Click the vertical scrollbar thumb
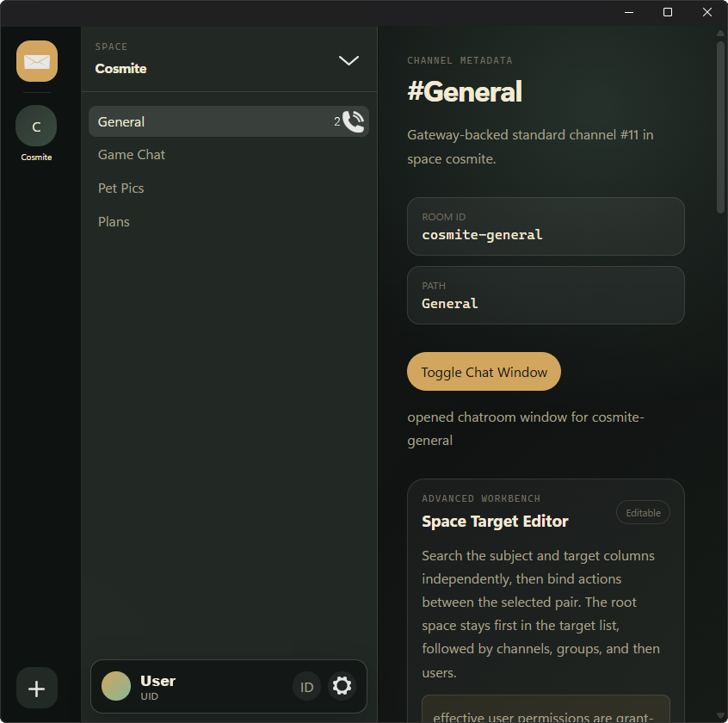This screenshot has width=728, height=723. (x=720, y=127)
